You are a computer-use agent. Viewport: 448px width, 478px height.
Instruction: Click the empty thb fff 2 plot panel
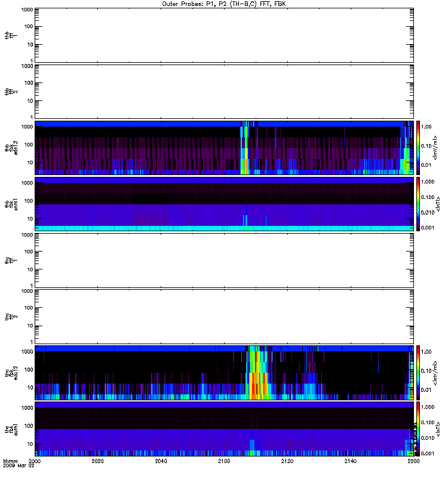point(224,91)
